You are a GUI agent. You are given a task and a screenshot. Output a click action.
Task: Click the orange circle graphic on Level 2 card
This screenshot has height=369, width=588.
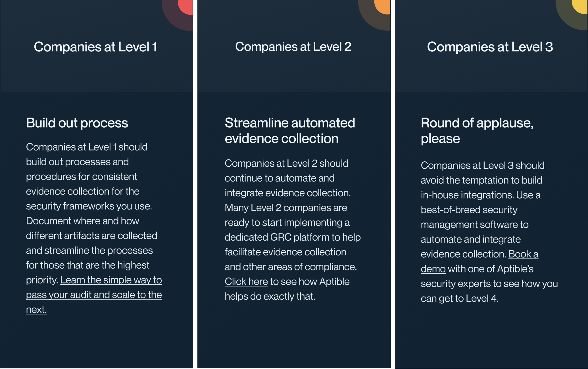click(383, 7)
